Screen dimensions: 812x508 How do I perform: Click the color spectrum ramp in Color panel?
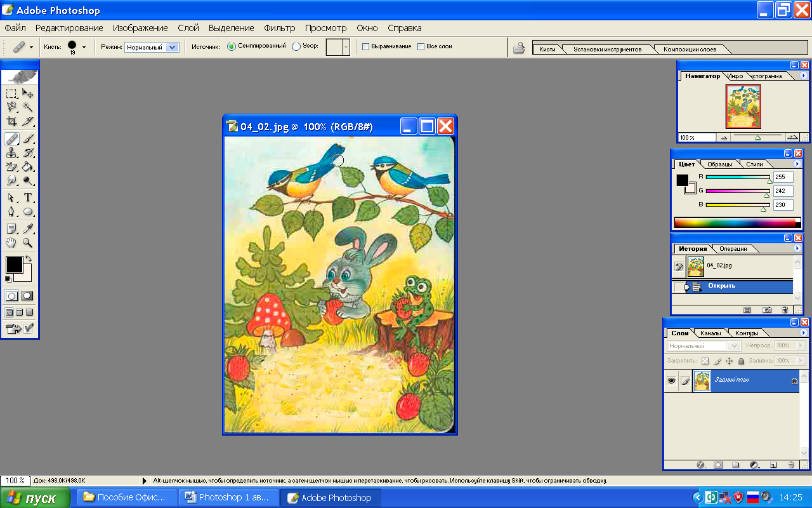click(735, 222)
